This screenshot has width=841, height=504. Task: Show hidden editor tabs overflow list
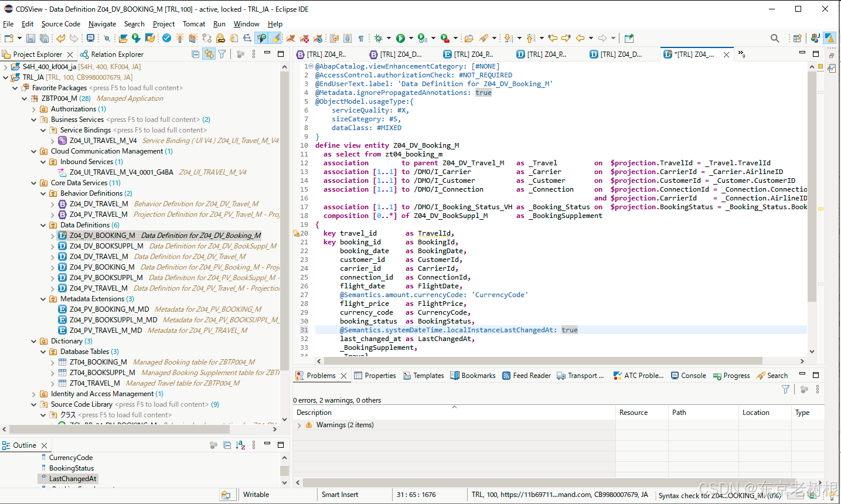click(x=741, y=54)
